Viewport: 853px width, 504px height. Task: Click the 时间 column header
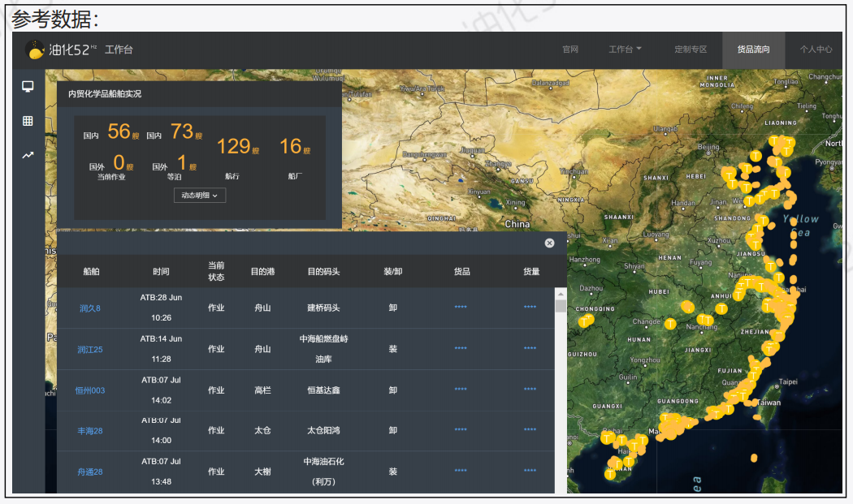[x=161, y=271]
